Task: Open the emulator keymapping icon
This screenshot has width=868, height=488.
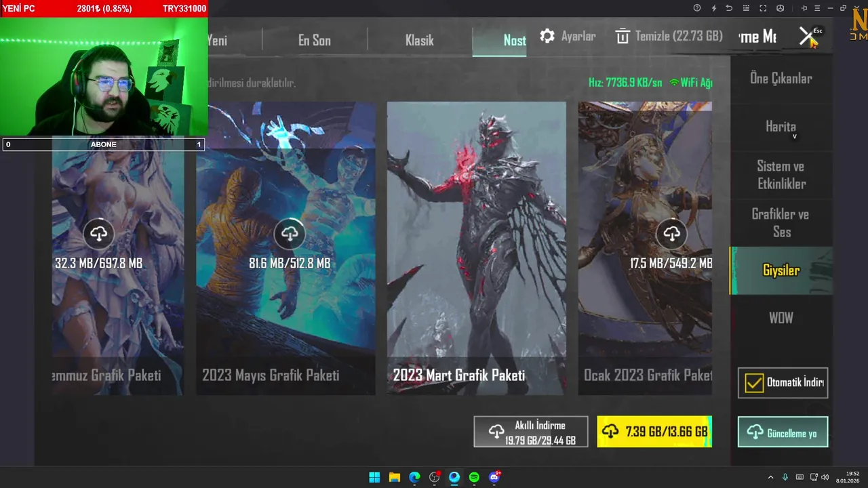Action: coord(747,8)
